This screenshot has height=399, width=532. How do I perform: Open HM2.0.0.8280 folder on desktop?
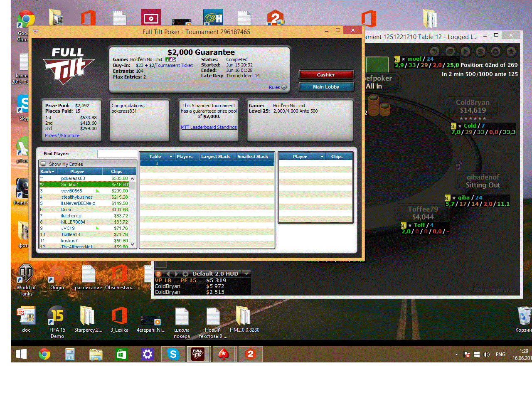[x=244, y=319]
